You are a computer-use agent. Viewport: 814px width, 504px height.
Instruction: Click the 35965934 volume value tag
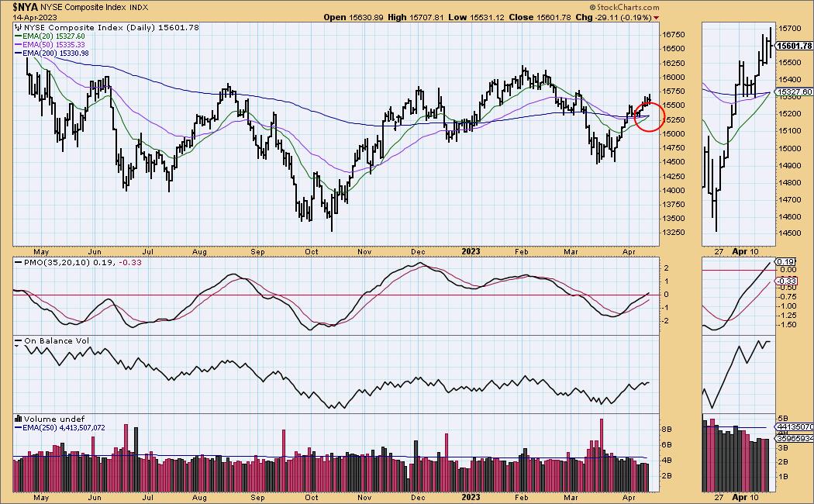pyautogui.click(x=795, y=439)
